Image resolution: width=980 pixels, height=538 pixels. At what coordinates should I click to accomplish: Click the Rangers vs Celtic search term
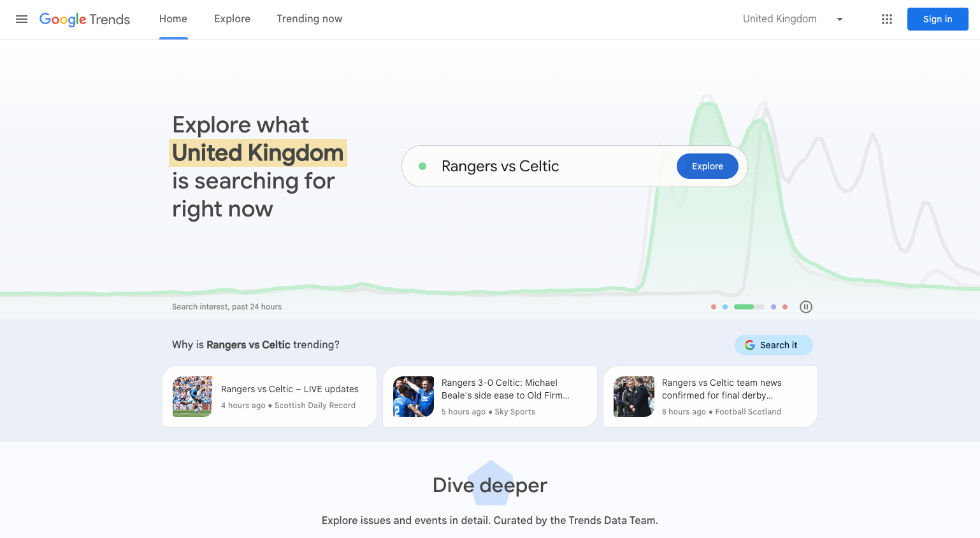500,166
